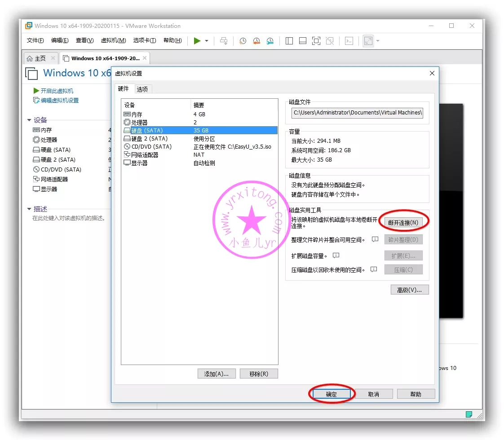Click the 断开连接(N) button

point(403,223)
